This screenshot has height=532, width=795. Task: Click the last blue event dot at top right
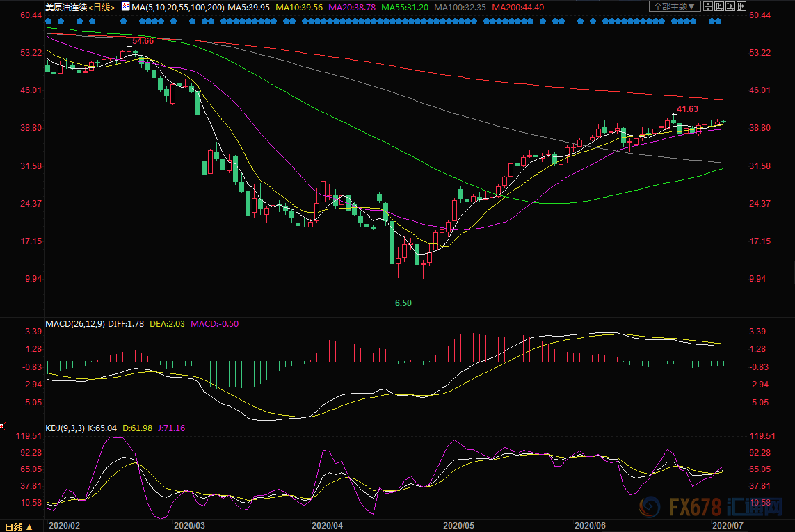click(718, 21)
